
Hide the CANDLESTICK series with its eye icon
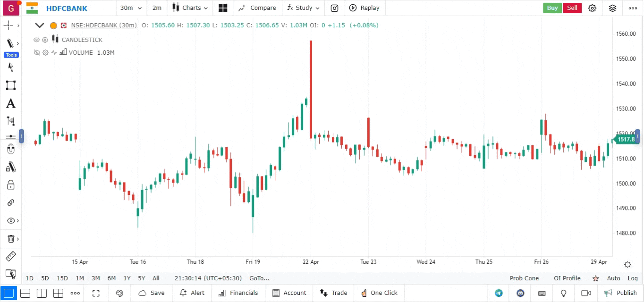[x=37, y=40]
